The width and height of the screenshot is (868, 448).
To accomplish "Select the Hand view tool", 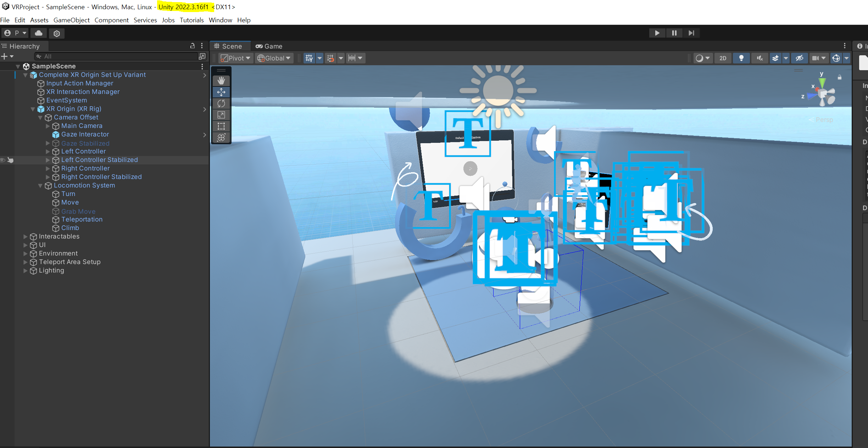I will pyautogui.click(x=221, y=81).
